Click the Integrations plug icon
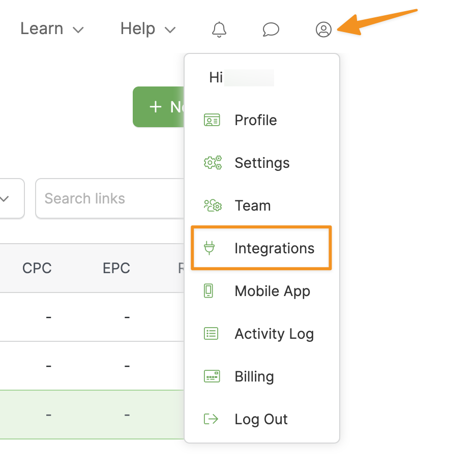Image resolution: width=476 pixels, height=469 pixels. tap(209, 248)
